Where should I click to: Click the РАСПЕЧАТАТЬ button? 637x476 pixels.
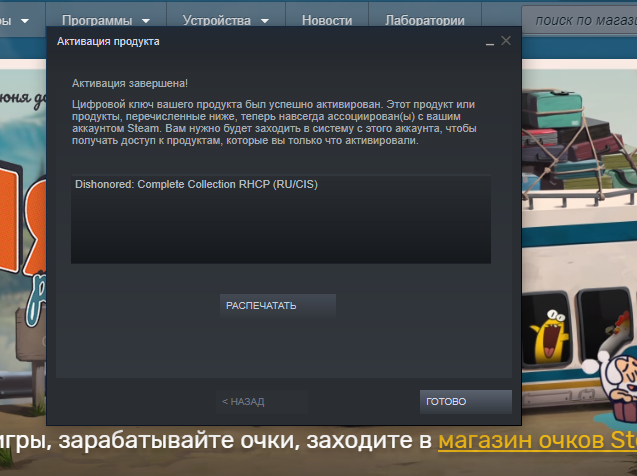coord(278,305)
